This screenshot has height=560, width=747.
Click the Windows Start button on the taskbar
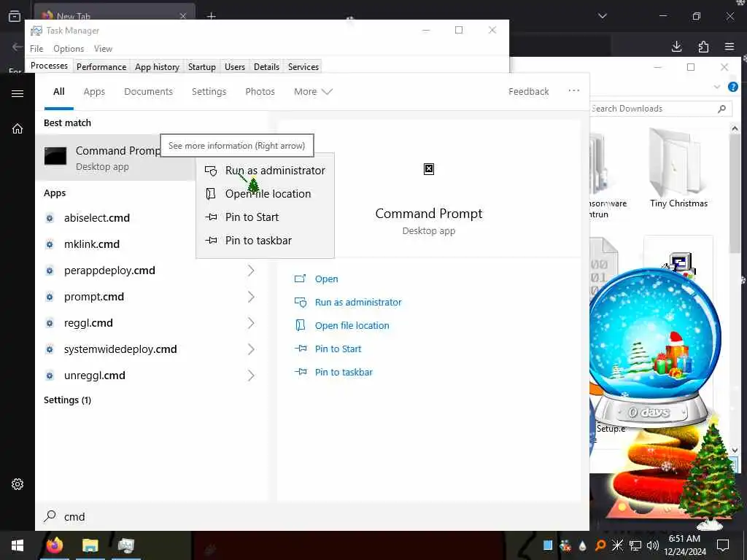pos(18,545)
